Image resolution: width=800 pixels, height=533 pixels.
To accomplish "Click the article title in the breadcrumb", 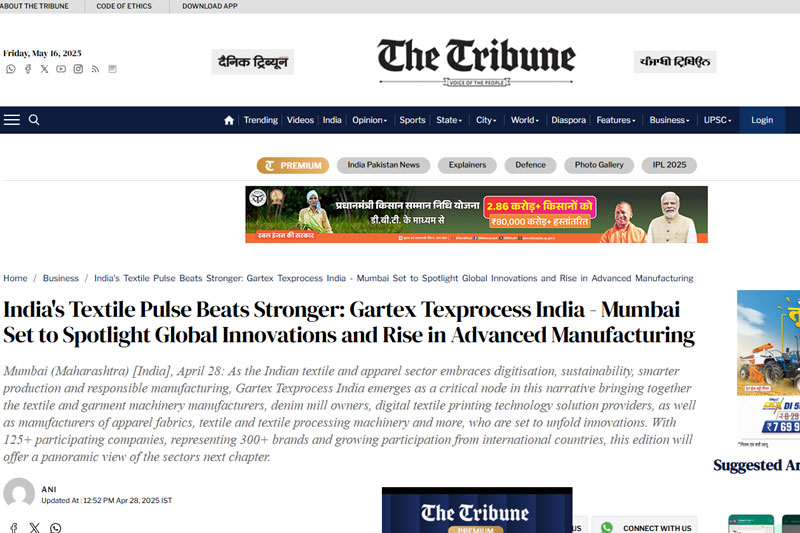I will pos(393,278).
